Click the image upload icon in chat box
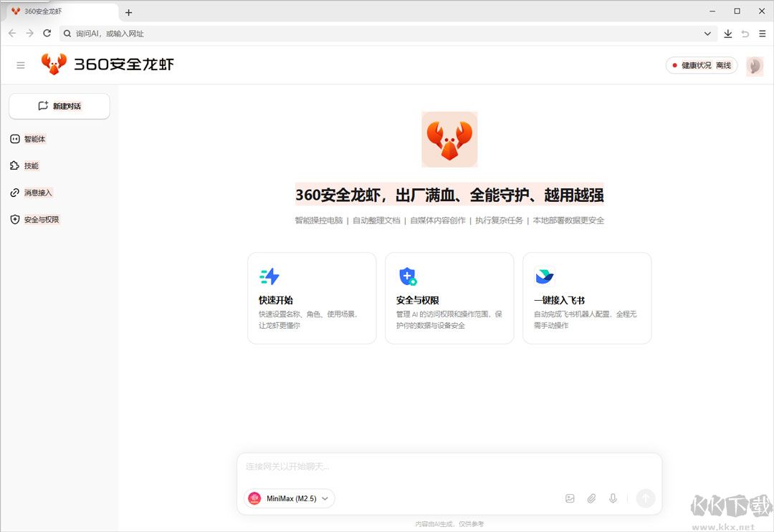Screen dimensions: 774x532 pos(570,498)
